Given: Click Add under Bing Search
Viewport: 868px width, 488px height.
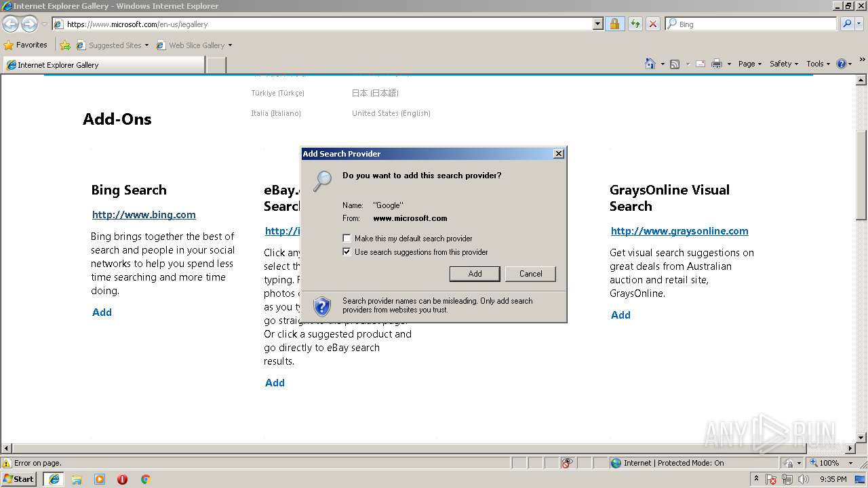Looking at the screenshot, I should 102,312.
